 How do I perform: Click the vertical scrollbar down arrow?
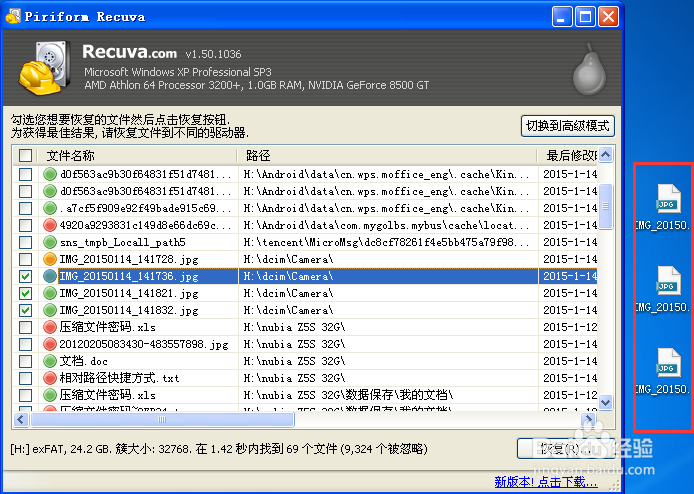[605, 402]
